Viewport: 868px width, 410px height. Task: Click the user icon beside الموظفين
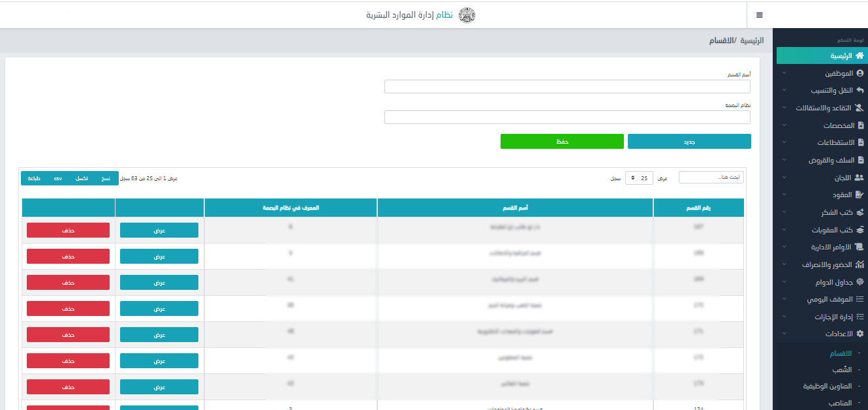tap(860, 73)
